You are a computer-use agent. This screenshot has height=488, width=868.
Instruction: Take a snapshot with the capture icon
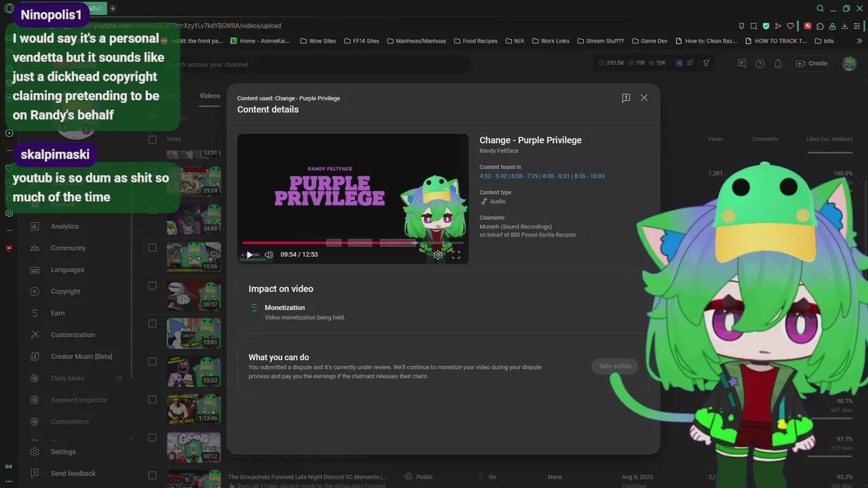753,26
